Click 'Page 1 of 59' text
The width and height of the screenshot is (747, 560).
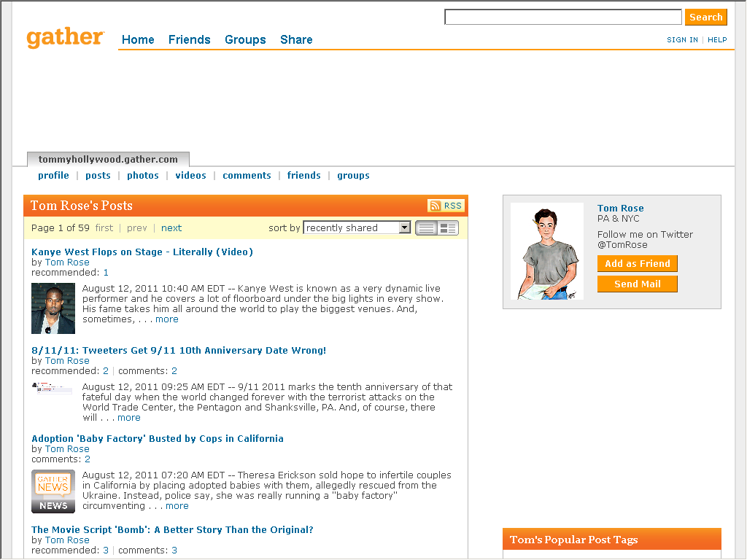(x=61, y=228)
